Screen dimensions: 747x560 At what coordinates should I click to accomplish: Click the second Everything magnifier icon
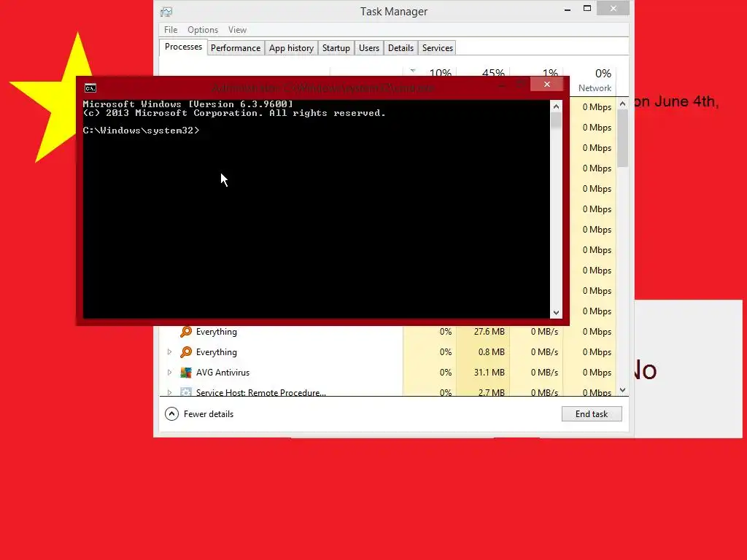[186, 352]
